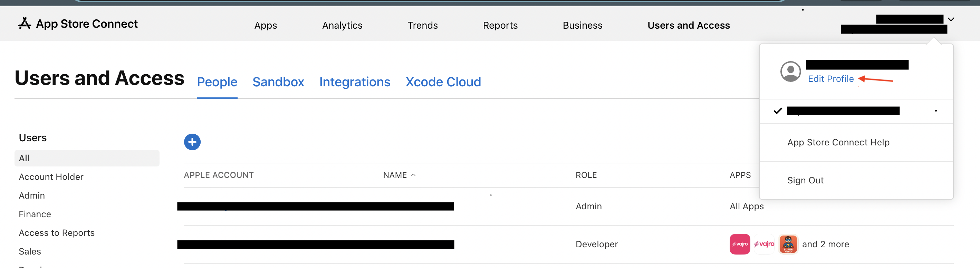Viewport: 980px width, 268px height.
Task: Switch to the Sandbox tab
Action: coord(278,82)
